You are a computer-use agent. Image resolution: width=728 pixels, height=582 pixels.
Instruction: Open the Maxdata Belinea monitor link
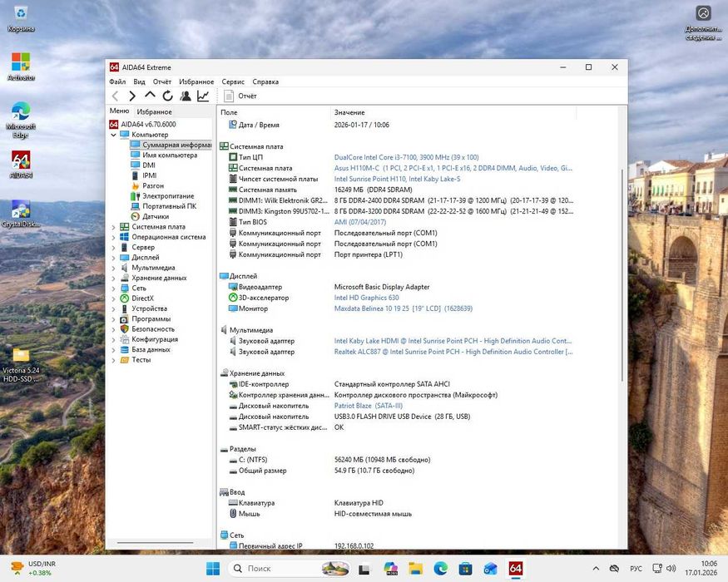(403, 308)
